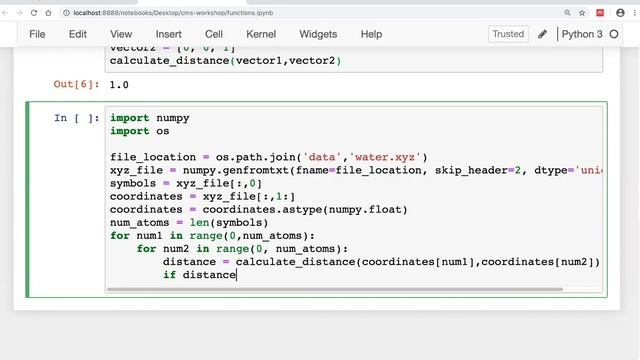Click the output value 1.0
Screen dimensions: 640x360
(x=119, y=85)
